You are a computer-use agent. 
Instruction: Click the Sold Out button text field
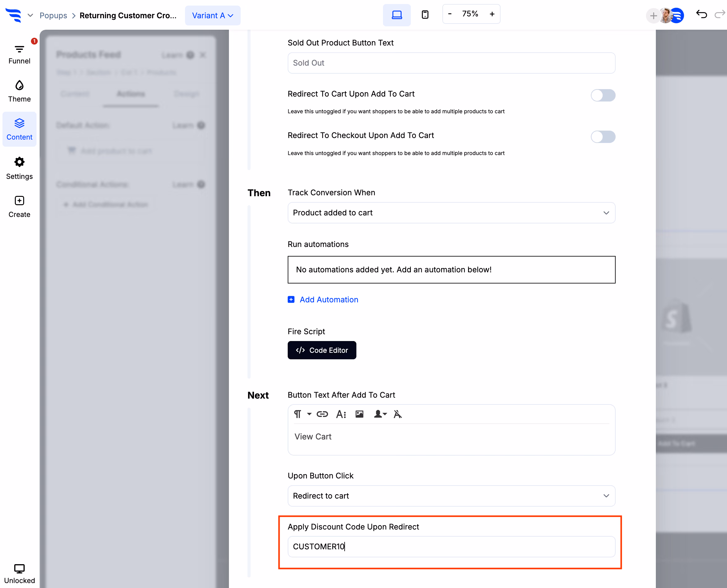point(451,63)
